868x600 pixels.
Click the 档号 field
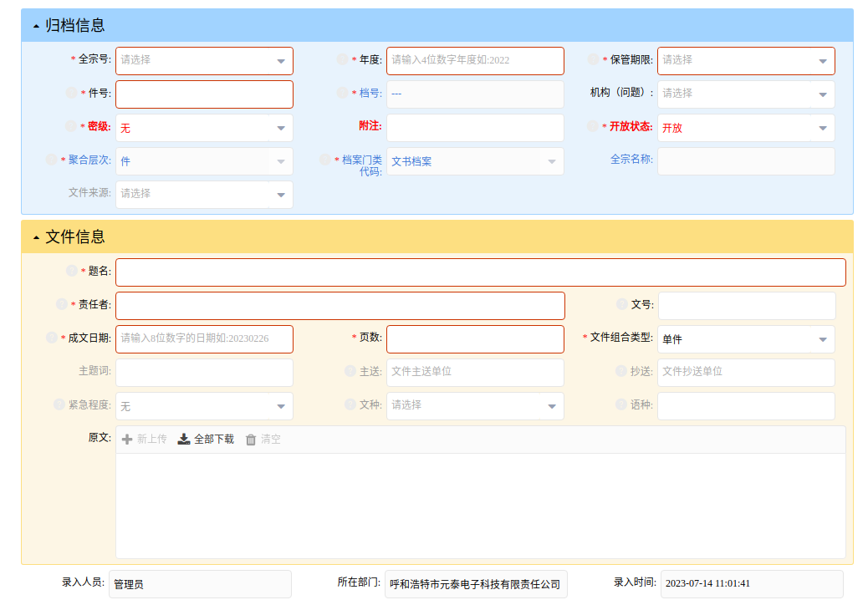[475, 94]
